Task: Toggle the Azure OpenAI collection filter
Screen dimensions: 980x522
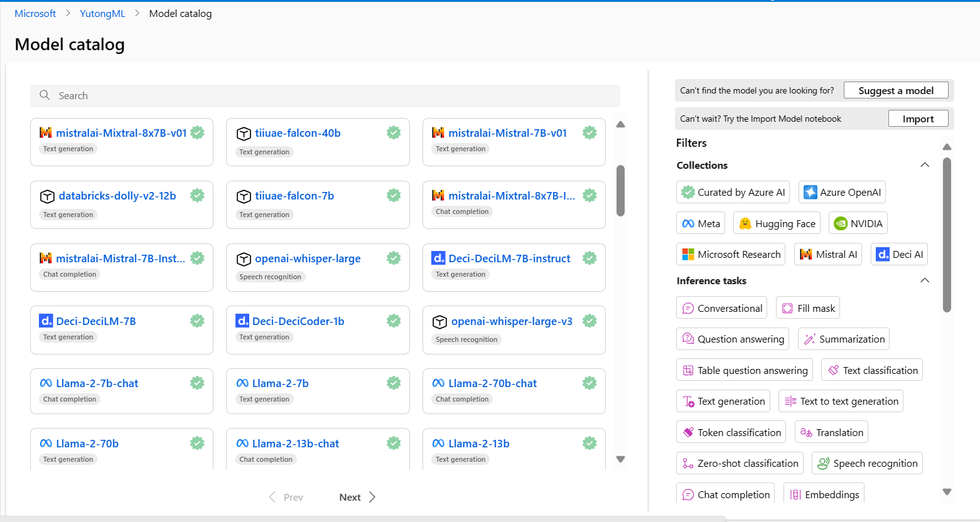Action: [x=842, y=192]
